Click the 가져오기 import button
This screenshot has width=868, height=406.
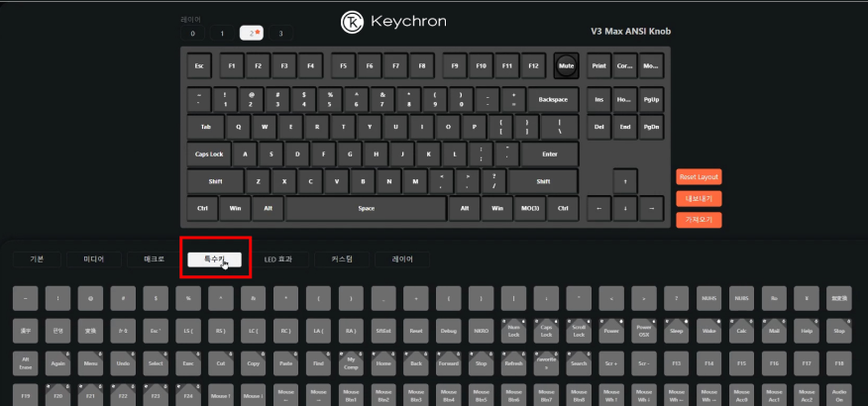click(x=699, y=220)
